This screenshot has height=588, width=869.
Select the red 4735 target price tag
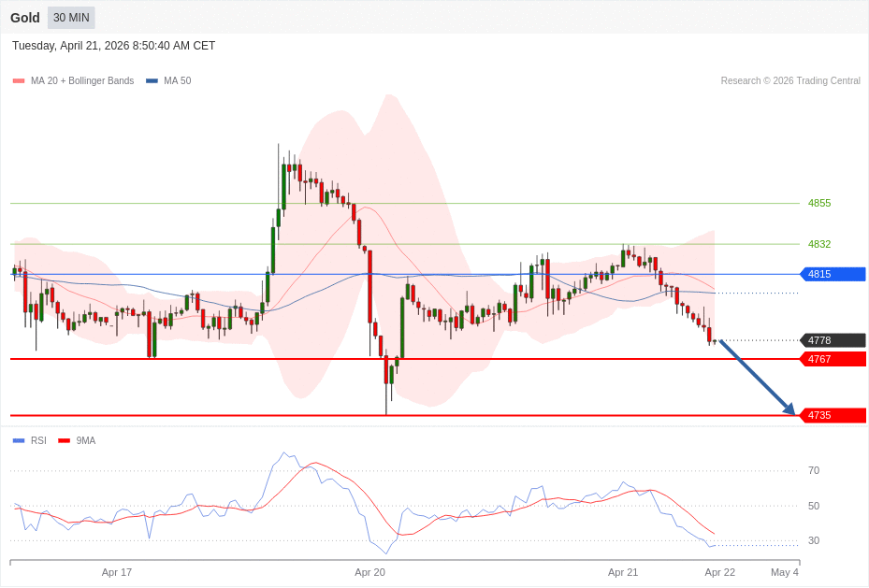(x=833, y=415)
